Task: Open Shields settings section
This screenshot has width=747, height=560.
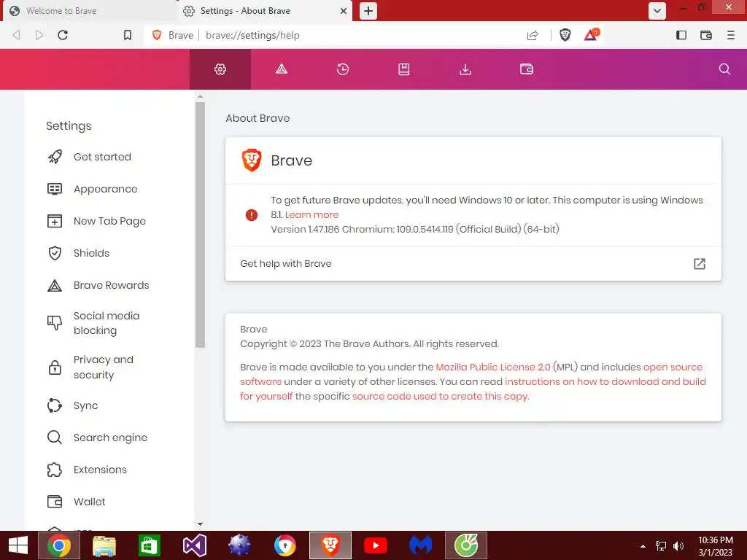Action: pos(91,253)
